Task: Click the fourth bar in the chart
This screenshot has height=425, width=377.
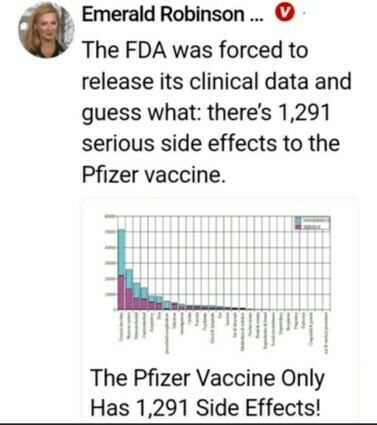Action: click(144, 299)
